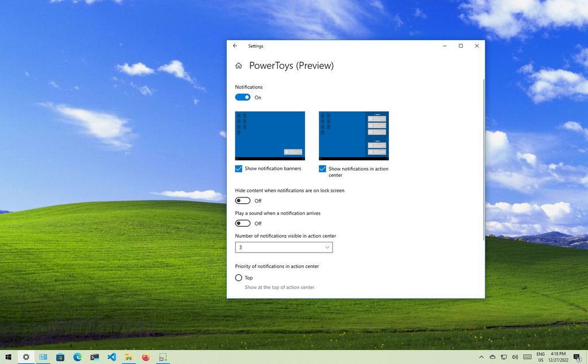Turn off the Notifications toggle
Screen dimensions: 588x364
243,97
